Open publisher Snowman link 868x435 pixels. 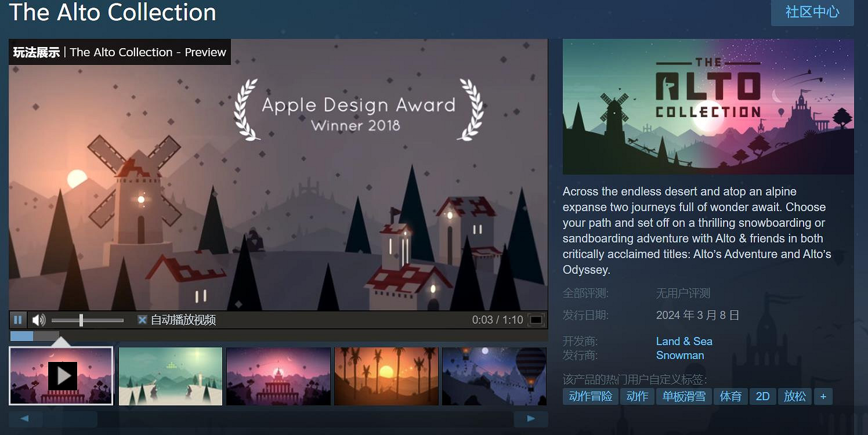pyautogui.click(x=680, y=355)
